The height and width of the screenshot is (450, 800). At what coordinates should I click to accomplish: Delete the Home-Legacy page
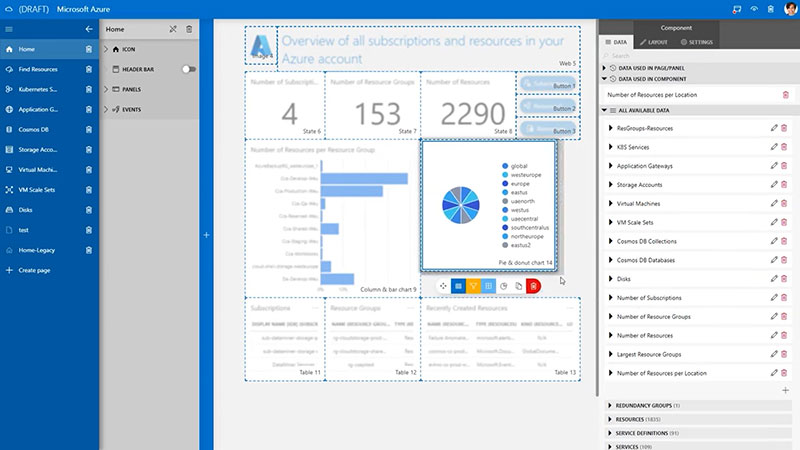click(89, 250)
